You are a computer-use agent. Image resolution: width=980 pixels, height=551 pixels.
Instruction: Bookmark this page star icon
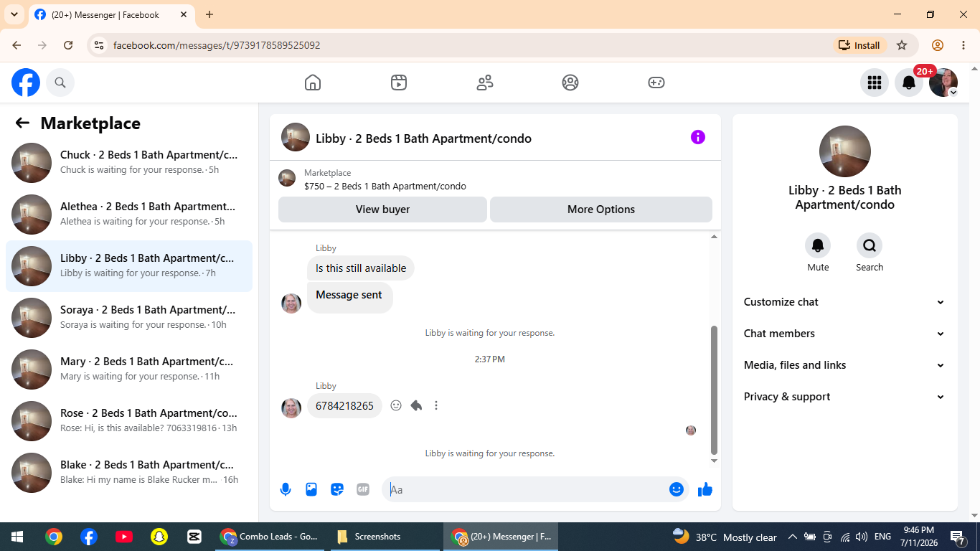pyautogui.click(x=902, y=45)
